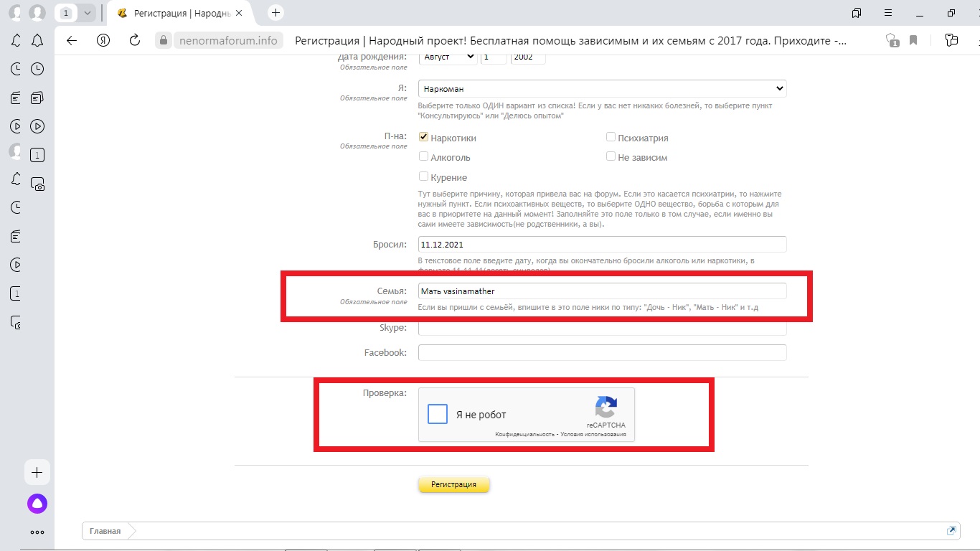Viewport: 980px width, 551px height.
Task: Tick the Курение checkbox
Action: coord(424,176)
